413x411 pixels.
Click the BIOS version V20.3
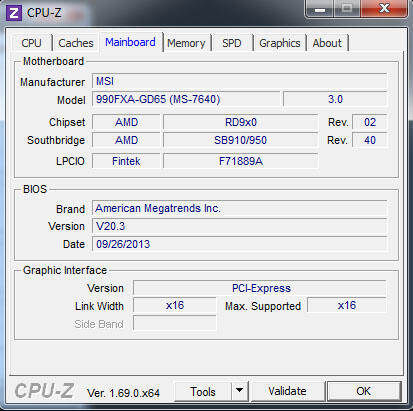(x=239, y=226)
